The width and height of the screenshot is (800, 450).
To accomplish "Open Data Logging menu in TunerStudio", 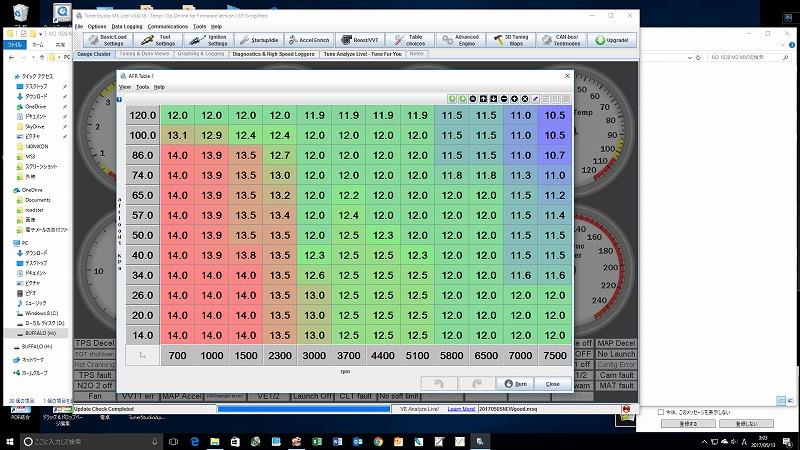I will point(127,27).
